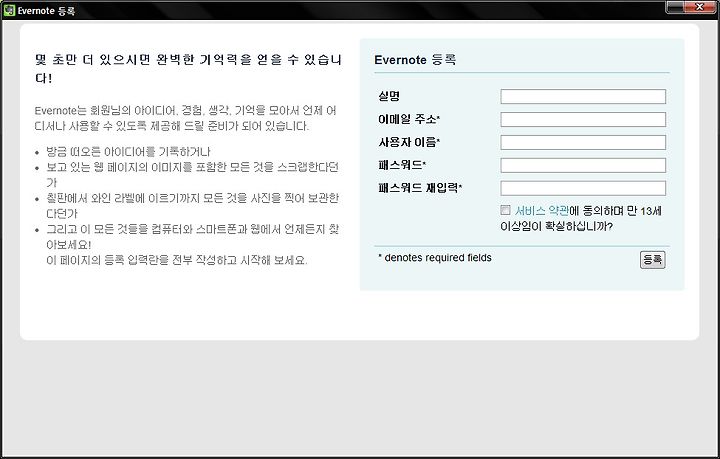
Task: Close the Evernote 등록 window
Action: coord(698,7)
